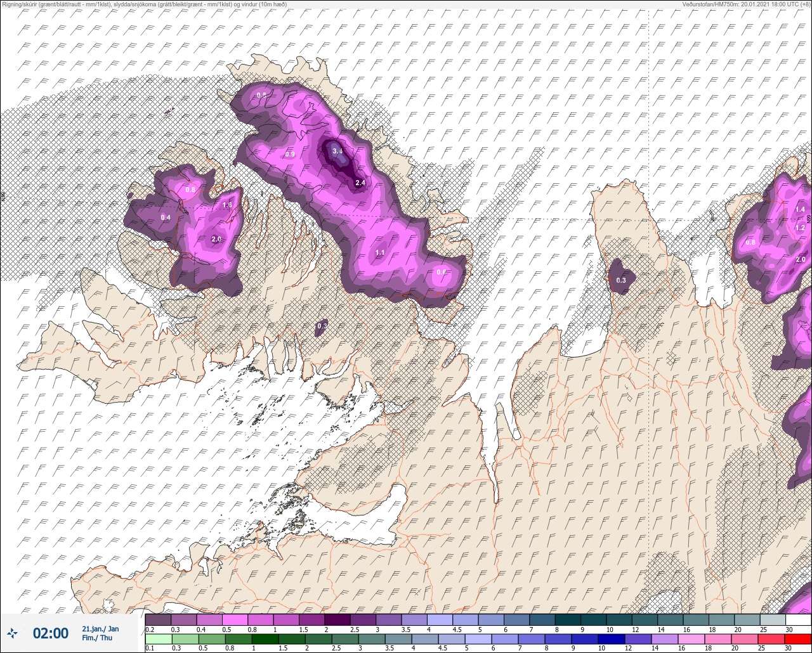Click the 0.4 precipitation value on the map
This screenshot has width=812, height=653.
[166, 217]
